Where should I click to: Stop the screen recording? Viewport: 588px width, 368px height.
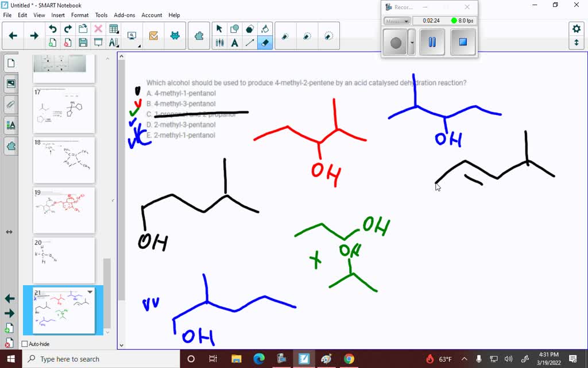463,42
